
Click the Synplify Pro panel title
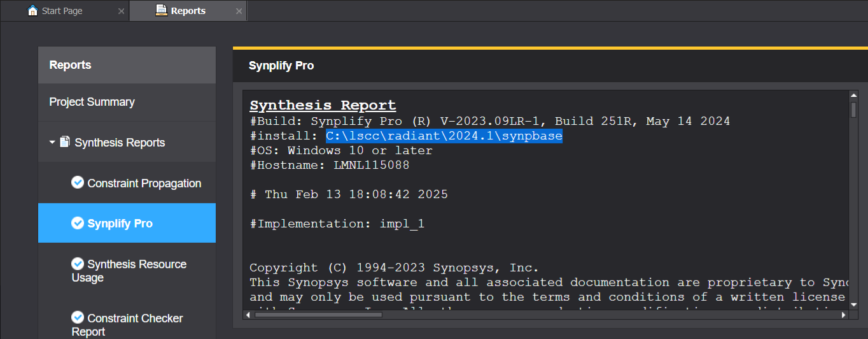click(281, 66)
